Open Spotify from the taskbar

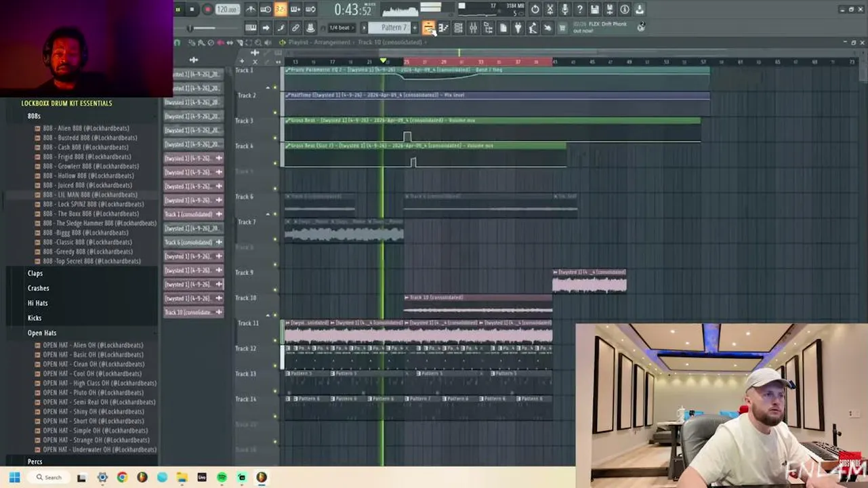click(x=222, y=477)
